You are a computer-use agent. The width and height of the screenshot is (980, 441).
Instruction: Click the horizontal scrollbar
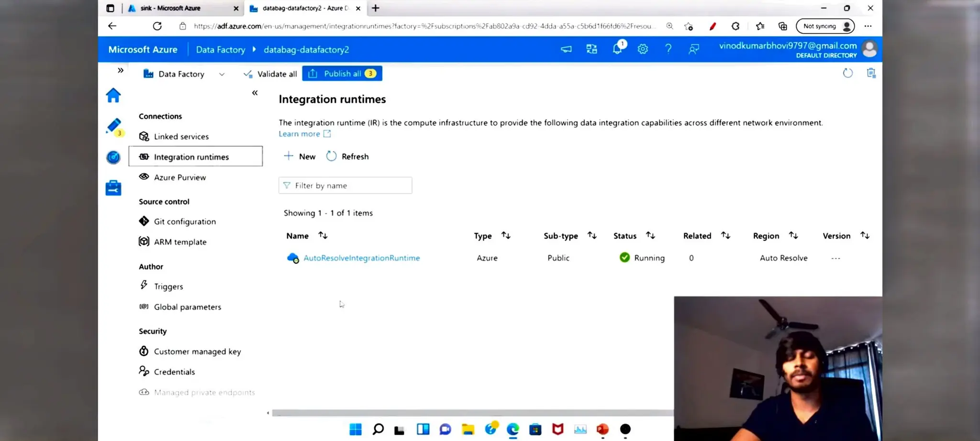pos(473,413)
